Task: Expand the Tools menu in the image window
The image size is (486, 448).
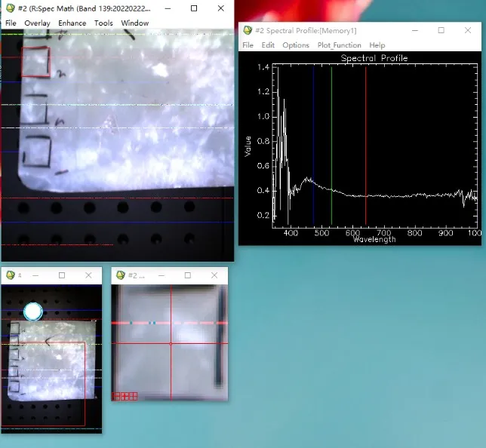Action: pyautogui.click(x=103, y=23)
